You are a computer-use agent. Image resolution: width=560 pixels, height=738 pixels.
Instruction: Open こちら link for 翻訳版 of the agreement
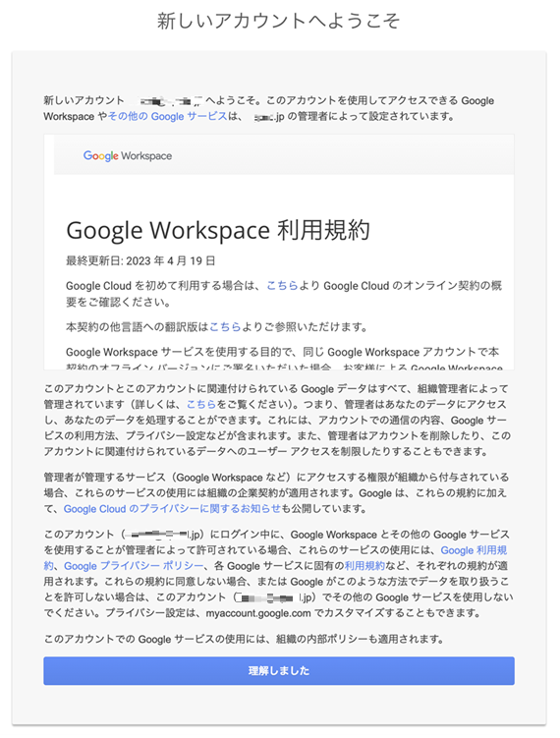pyautogui.click(x=225, y=327)
